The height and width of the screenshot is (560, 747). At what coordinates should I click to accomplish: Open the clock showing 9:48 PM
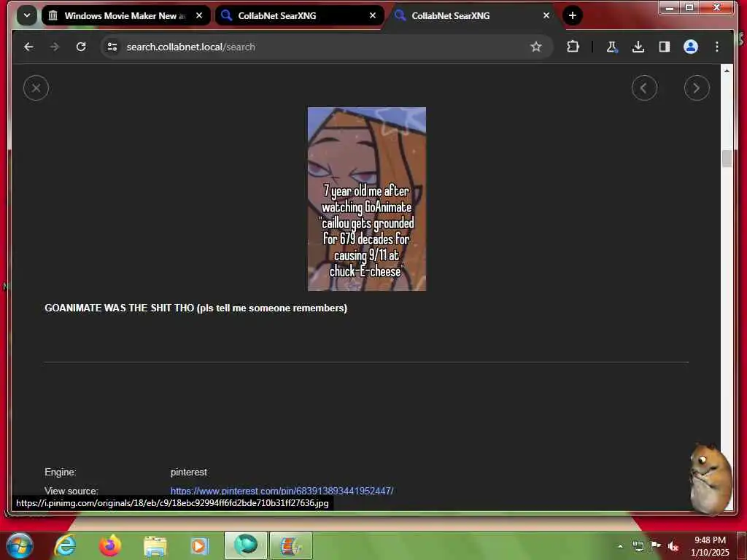click(710, 546)
